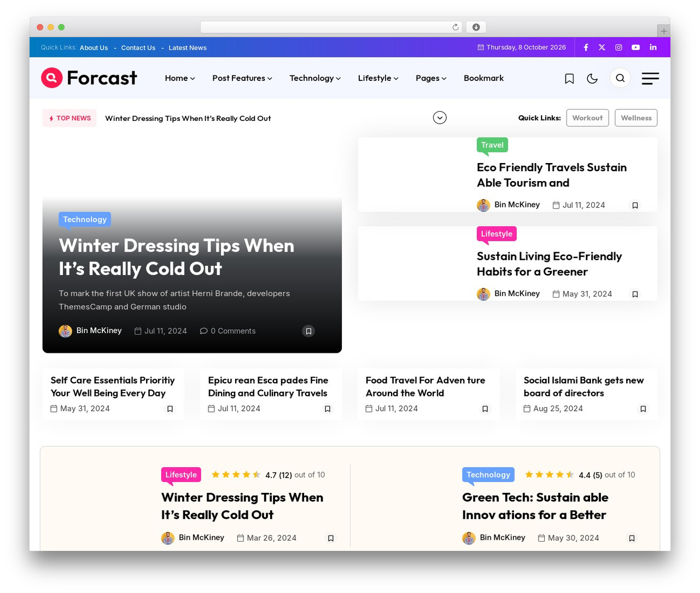700x593 pixels.
Task: Open the LinkedIn social link
Action: [x=653, y=48]
